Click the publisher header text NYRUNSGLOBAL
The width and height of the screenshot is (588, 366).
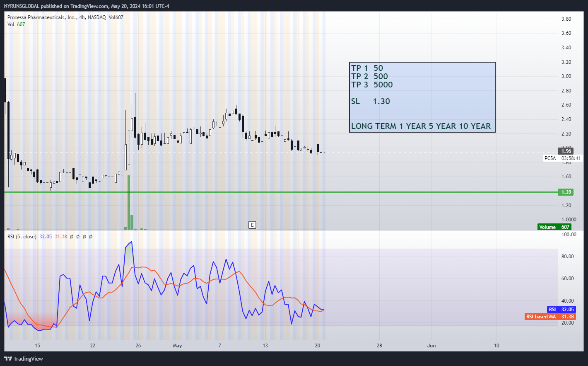[x=22, y=6]
